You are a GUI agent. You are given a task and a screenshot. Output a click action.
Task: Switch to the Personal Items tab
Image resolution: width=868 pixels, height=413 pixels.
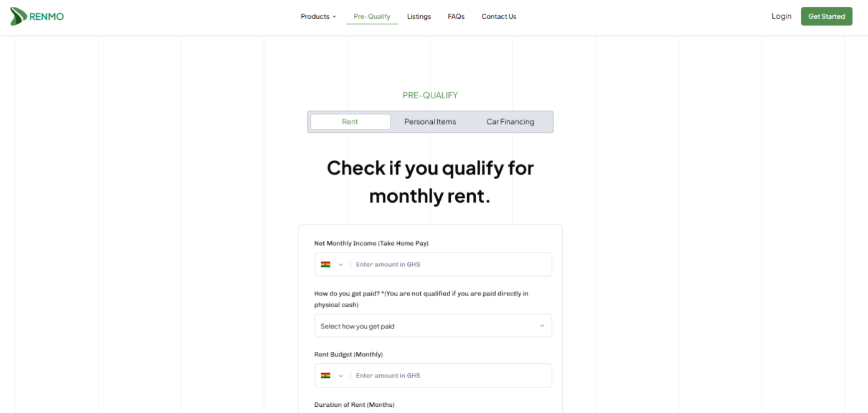click(430, 121)
